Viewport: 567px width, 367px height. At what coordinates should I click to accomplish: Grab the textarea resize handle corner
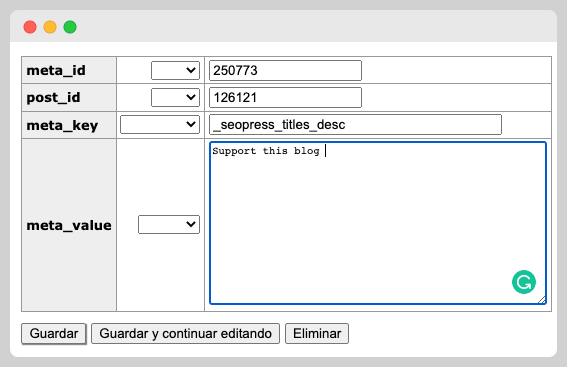click(x=542, y=300)
